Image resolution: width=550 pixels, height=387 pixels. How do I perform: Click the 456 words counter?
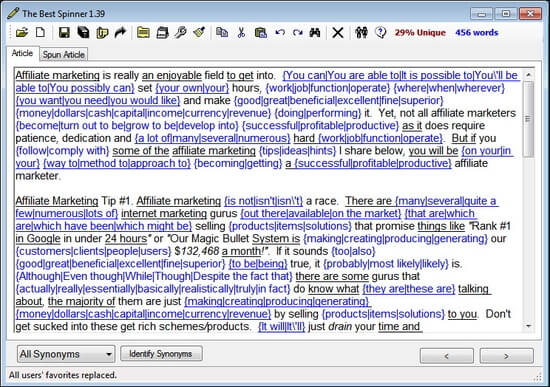pos(476,33)
